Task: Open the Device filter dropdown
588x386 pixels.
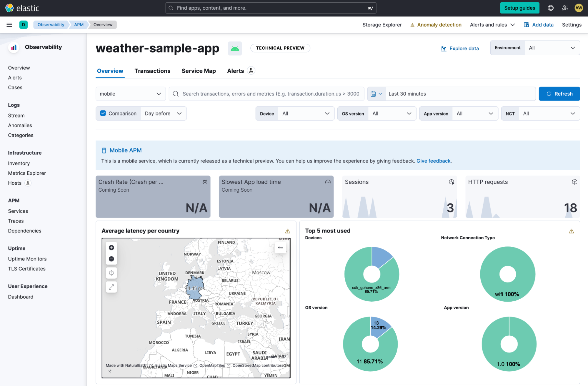Action: click(305, 113)
